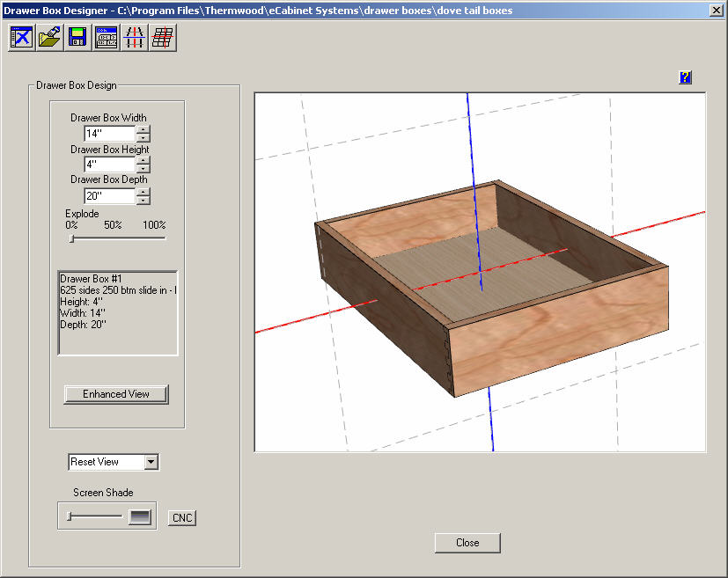Image resolution: width=728 pixels, height=578 pixels.
Task: Click the 'Height: 4"' info line
Action: click(x=81, y=302)
